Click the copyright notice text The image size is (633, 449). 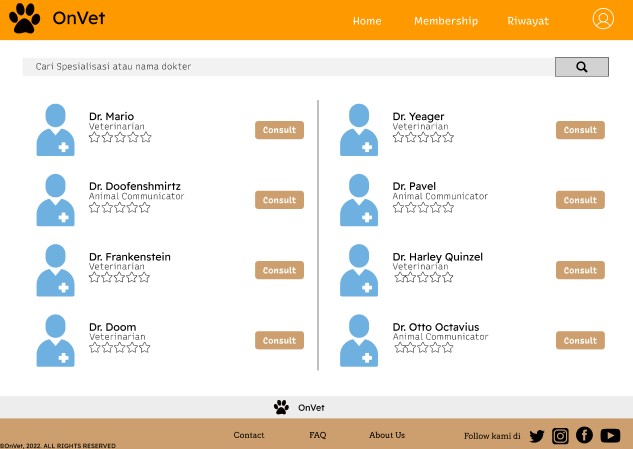58,446
